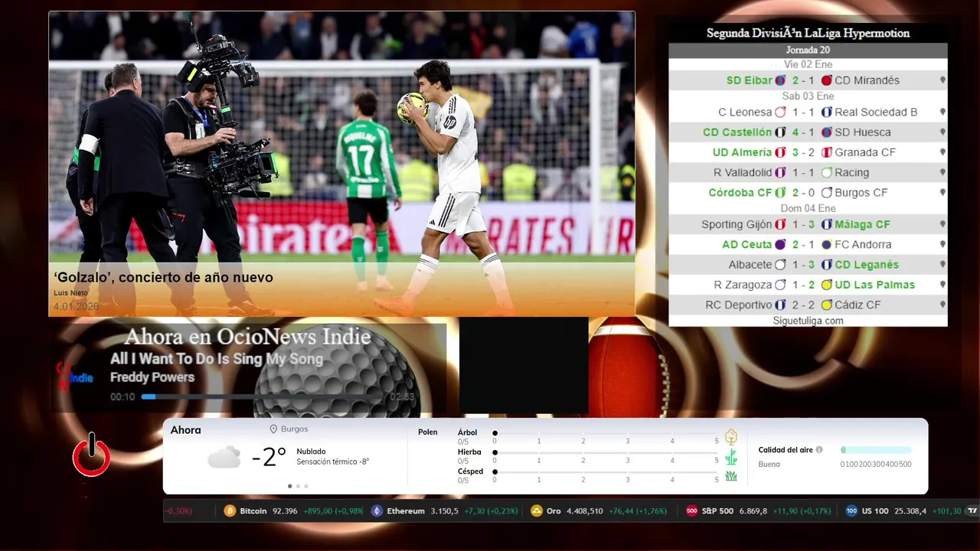Click the Árbol tree pollen icon
980x551 pixels.
pos(731,437)
